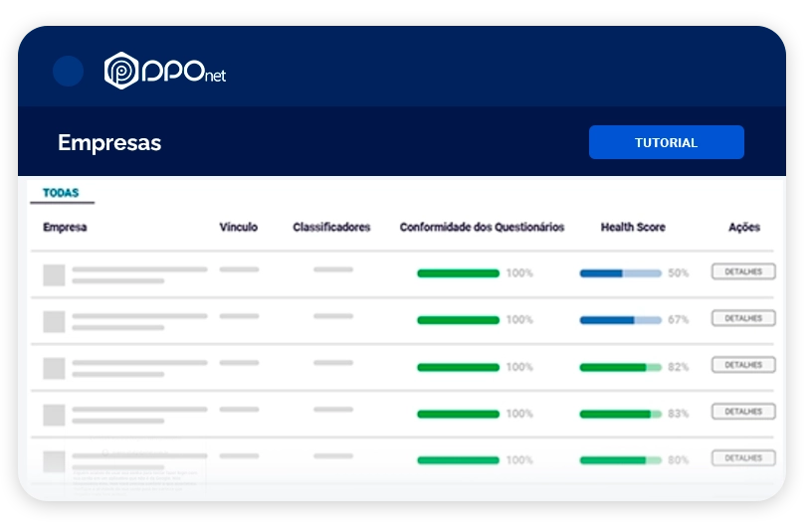Click the 82% health score value
The image size is (809, 532).
679,367
